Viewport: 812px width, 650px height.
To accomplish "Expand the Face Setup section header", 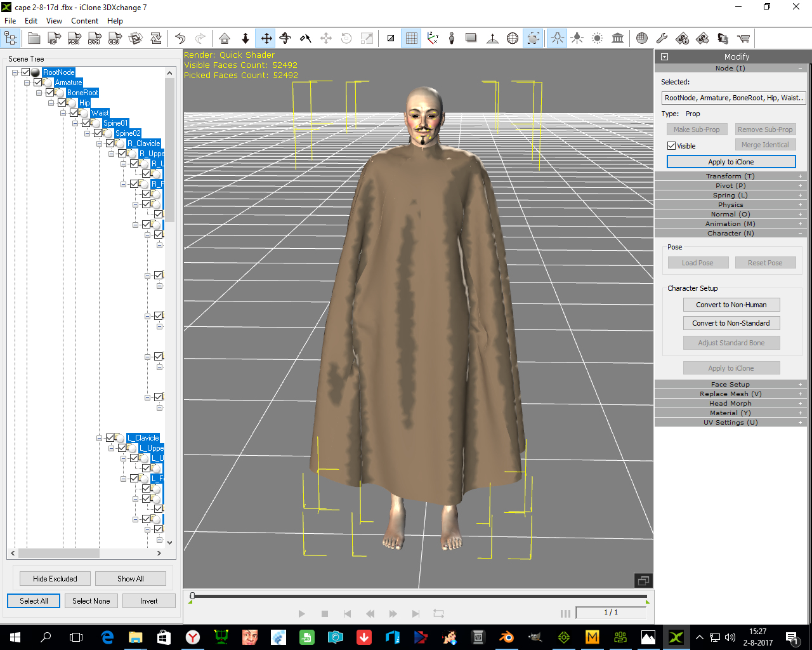I will pyautogui.click(x=730, y=384).
